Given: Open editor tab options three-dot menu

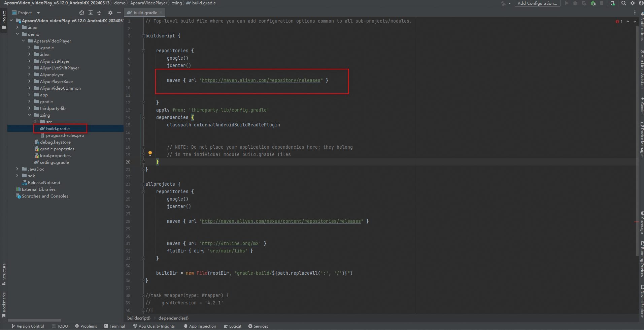Looking at the screenshot, I should pos(635,12).
